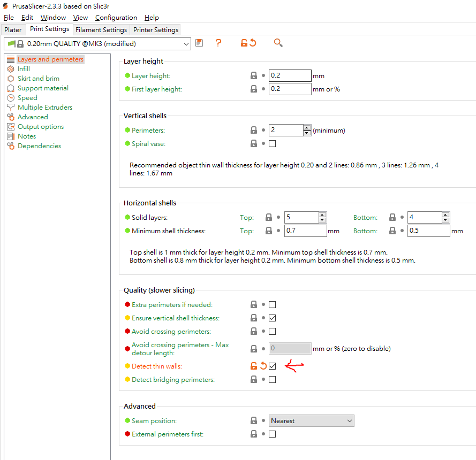476x460 pixels.
Task: Open the Help menu
Action: pyautogui.click(x=152, y=18)
